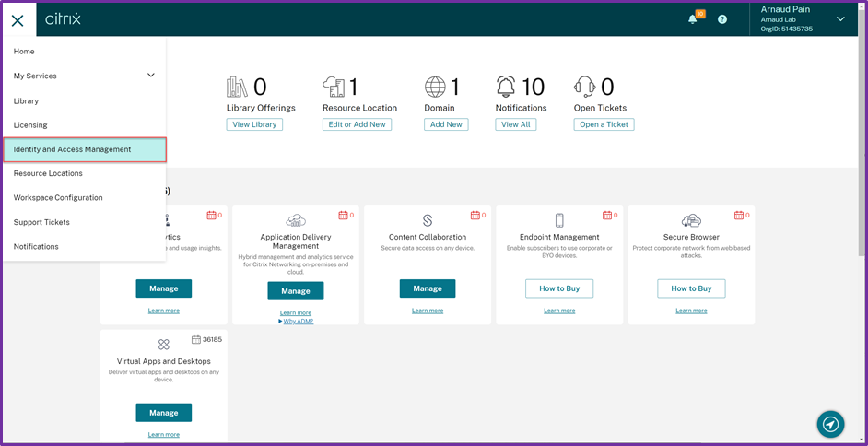
Task: Click the Open Tickets headset icon
Action: pos(585,87)
